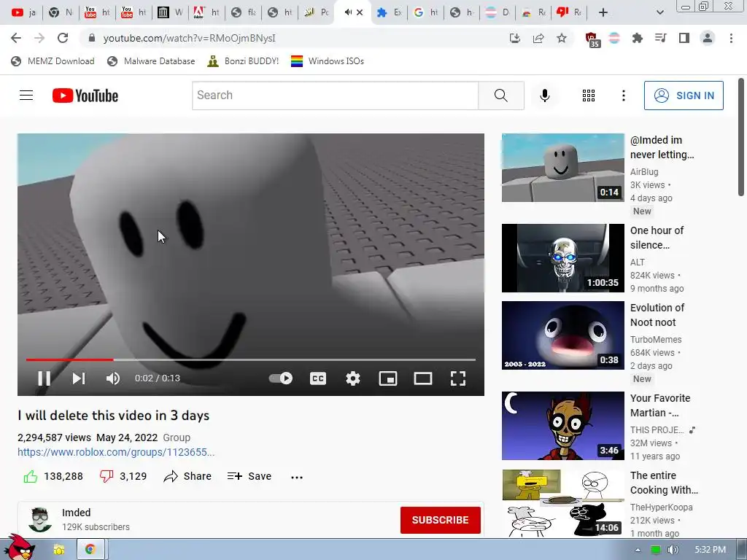This screenshot has width=747, height=560.
Task: Go back to the previous page
Action: click(x=16, y=38)
